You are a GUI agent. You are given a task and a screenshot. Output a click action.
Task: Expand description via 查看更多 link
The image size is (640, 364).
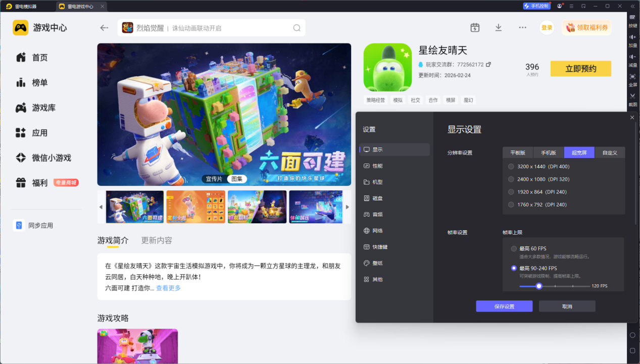pos(168,288)
